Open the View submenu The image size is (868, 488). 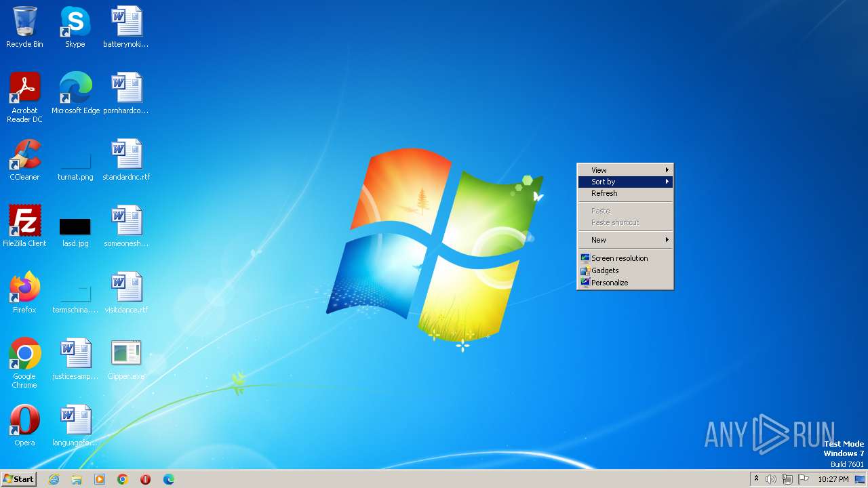click(625, 170)
